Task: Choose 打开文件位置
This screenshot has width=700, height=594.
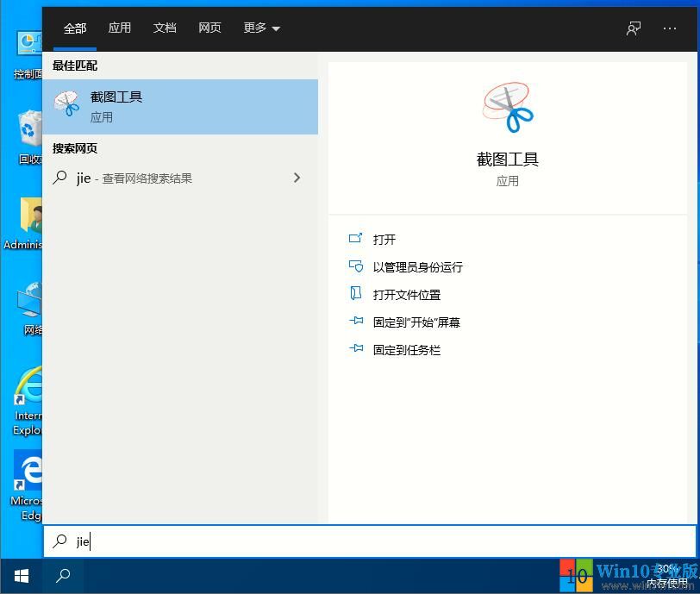Action: [x=407, y=295]
